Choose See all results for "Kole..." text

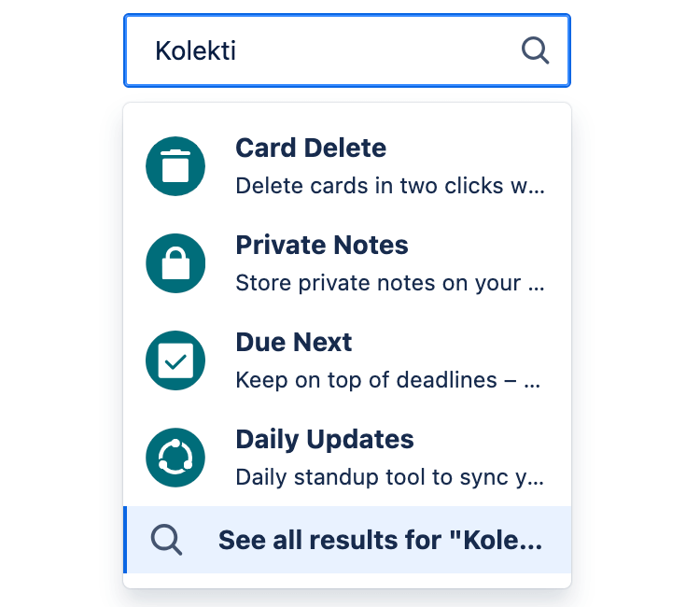pyautogui.click(x=381, y=540)
